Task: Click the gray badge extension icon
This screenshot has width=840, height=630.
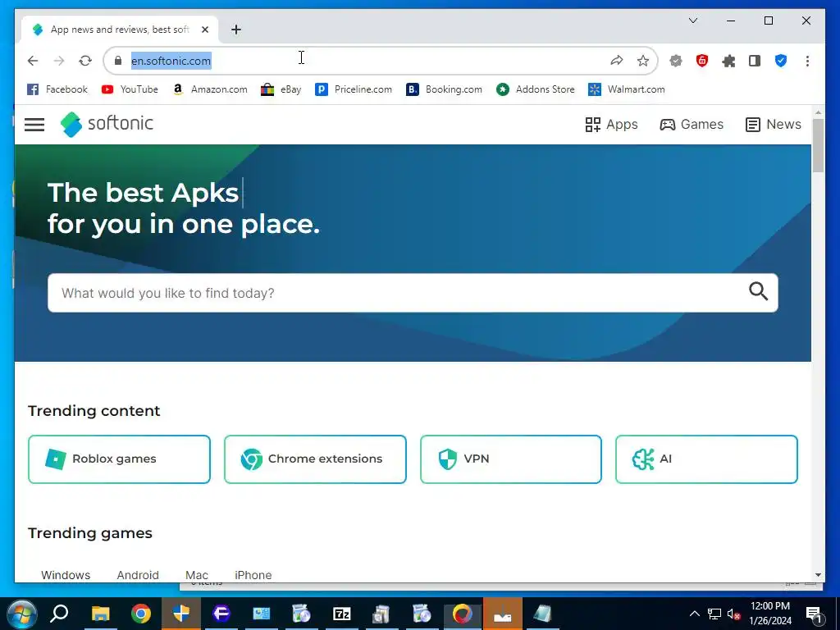Action: point(676,61)
